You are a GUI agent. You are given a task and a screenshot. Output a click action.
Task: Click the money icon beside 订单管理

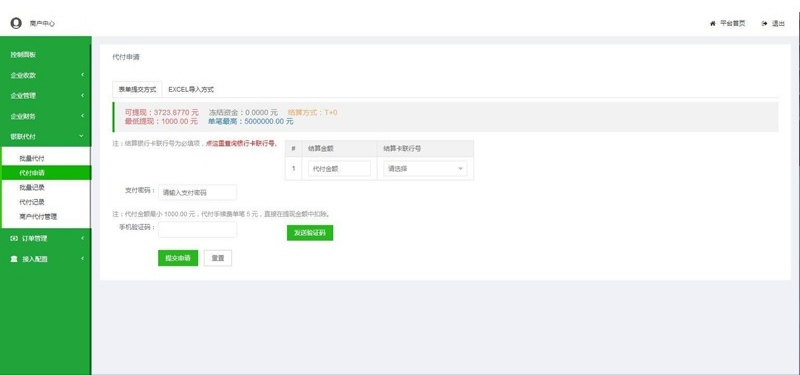tap(14, 238)
